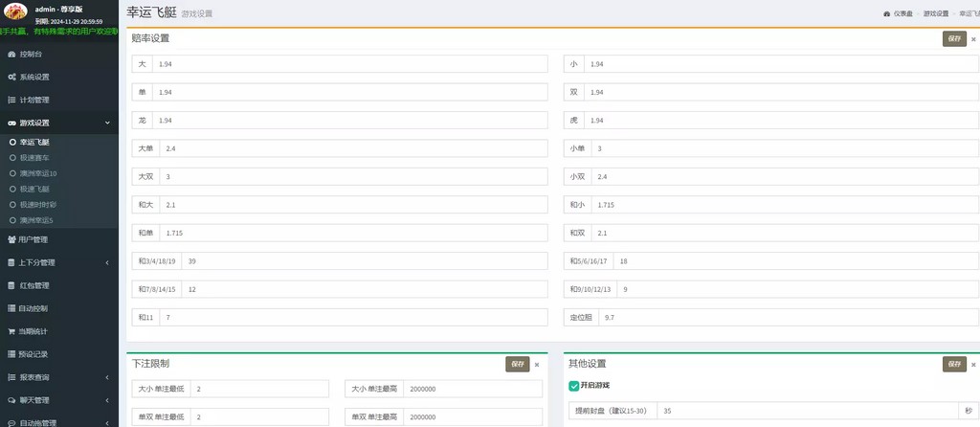The height and width of the screenshot is (427, 980).
Task: Collapse the 游戏设置 menu chevron
Action: click(x=107, y=124)
